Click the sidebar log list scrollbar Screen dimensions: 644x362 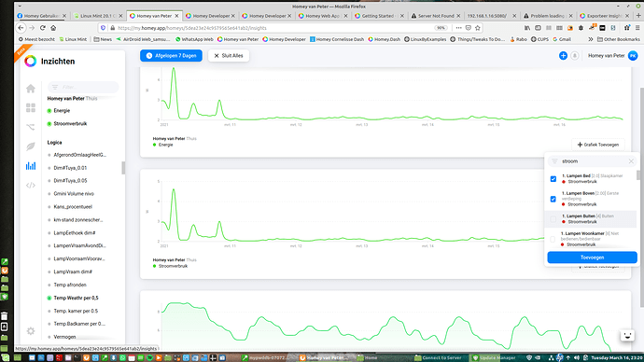tap(123, 168)
